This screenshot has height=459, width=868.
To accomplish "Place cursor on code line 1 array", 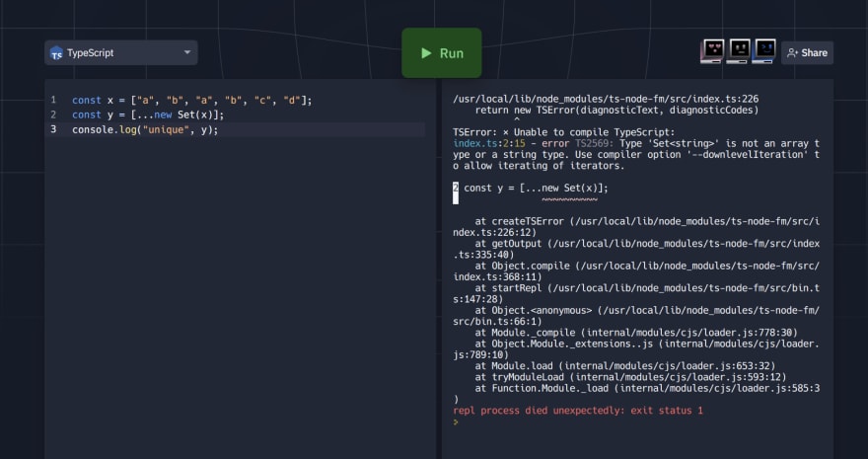I will [x=221, y=101].
